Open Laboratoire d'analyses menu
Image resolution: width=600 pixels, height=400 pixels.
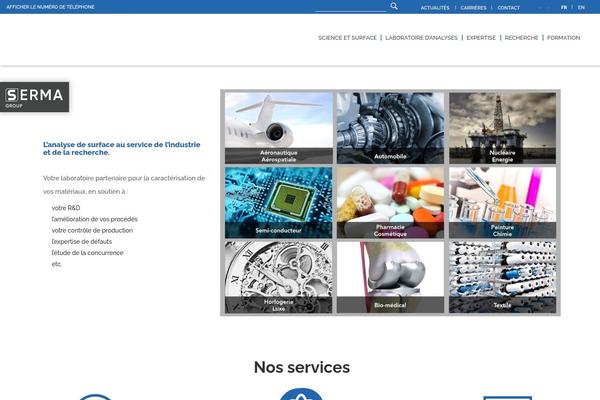pyautogui.click(x=421, y=38)
